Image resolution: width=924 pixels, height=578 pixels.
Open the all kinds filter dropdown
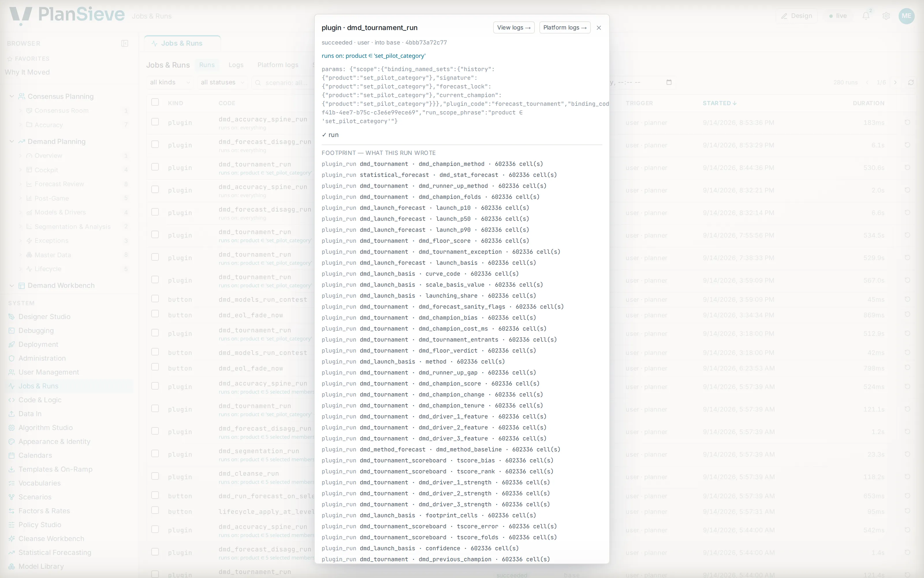pyautogui.click(x=170, y=82)
